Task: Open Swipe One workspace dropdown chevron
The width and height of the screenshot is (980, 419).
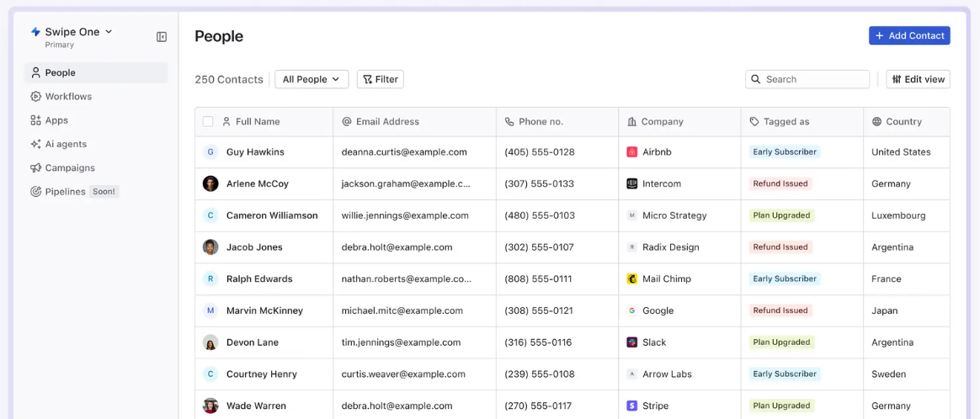Action: click(x=109, y=32)
